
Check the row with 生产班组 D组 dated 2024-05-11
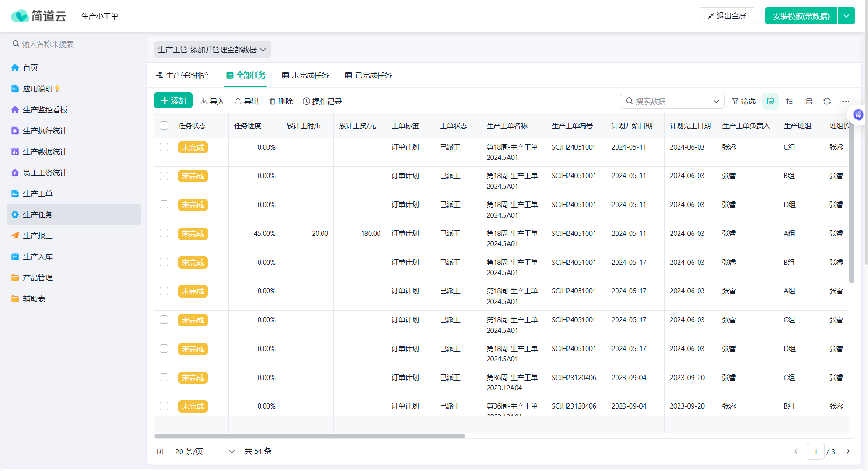pyautogui.click(x=164, y=204)
